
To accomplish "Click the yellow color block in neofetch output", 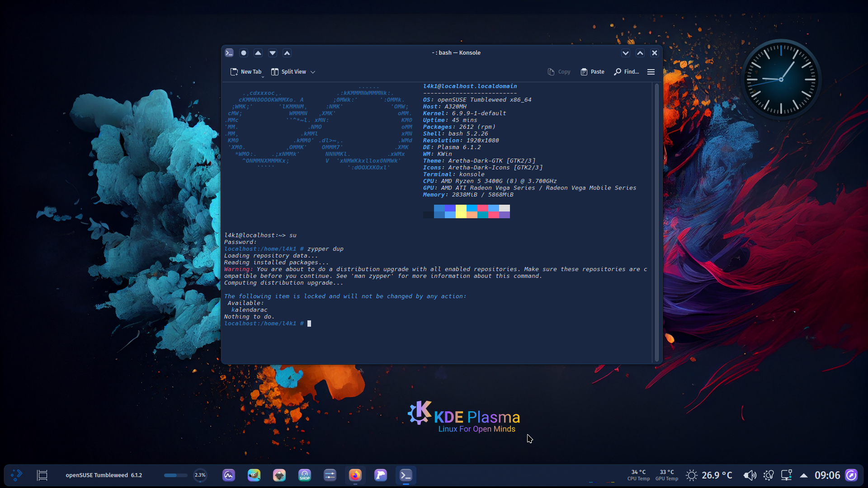I will pos(461,211).
